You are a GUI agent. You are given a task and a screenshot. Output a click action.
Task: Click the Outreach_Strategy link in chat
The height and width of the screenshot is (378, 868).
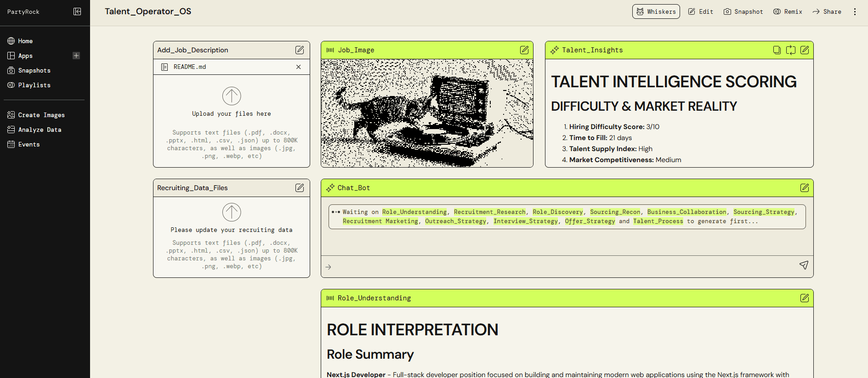click(456, 221)
